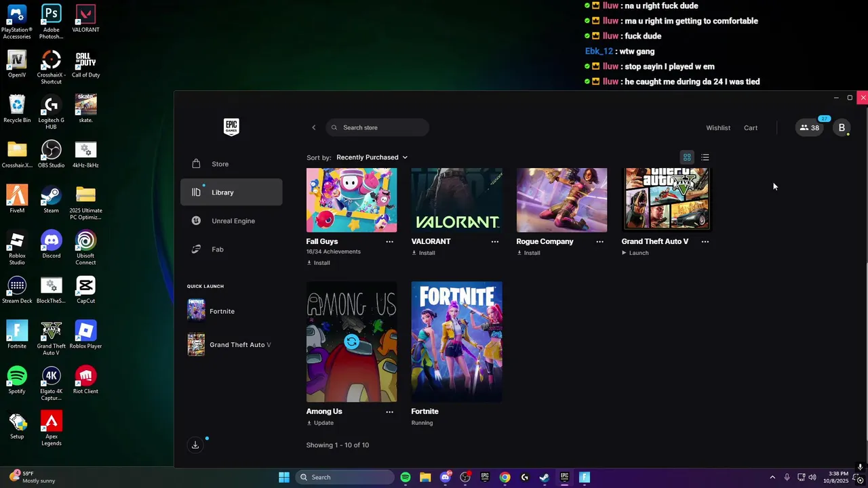Open Grand Theft Auto V three-dot menu
This screenshot has width=868, height=488.
click(705, 241)
